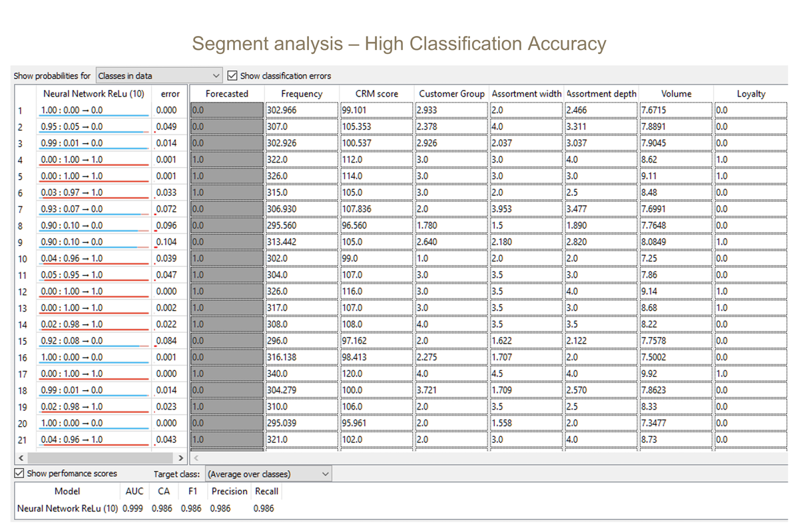799x532 pixels.
Task: Sort by the Frequency column header
Action: point(301,94)
